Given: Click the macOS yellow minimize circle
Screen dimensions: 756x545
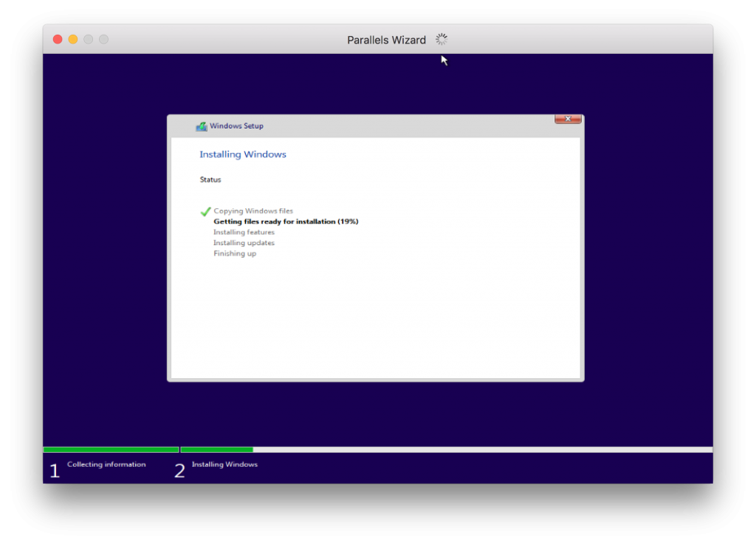Looking at the screenshot, I should 72,39.
